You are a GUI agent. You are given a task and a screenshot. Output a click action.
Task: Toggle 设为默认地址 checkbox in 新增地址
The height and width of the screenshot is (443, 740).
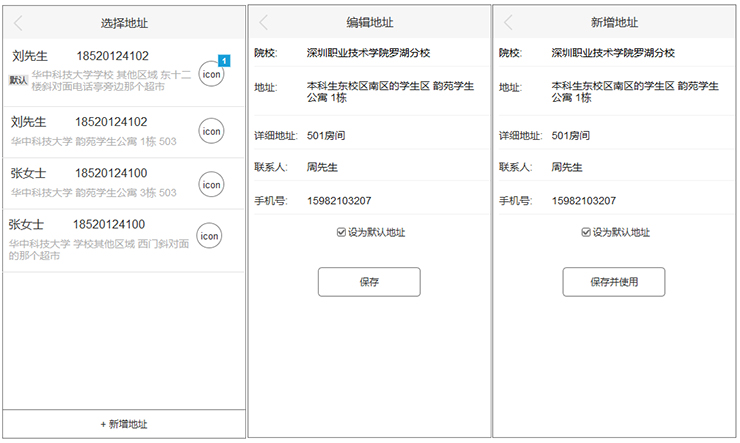pyautogui.click(x=586, y=232)
